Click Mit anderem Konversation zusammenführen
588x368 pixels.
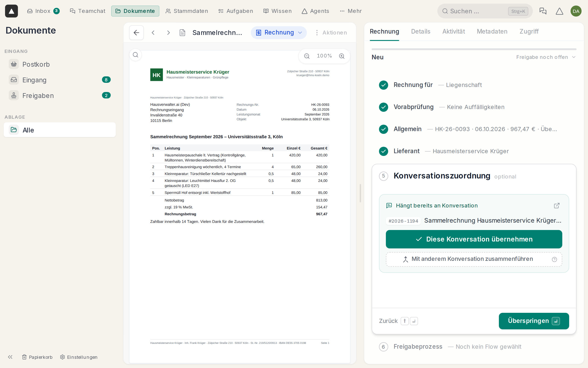(x=474, y=259)
